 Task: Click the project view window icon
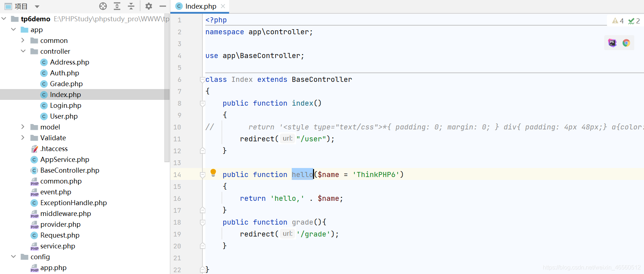pyautogui.click(x=8, y=6)
